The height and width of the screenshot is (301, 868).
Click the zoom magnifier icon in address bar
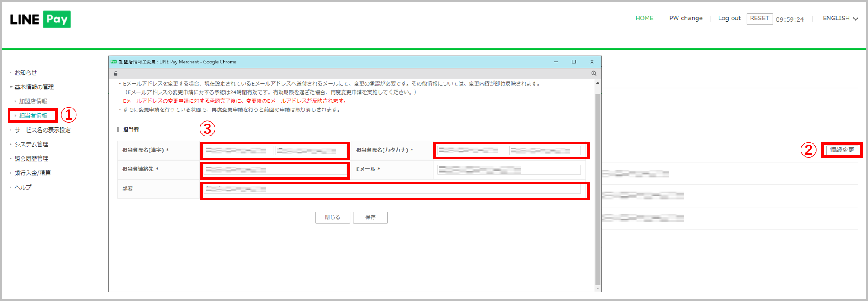(594, 73)
